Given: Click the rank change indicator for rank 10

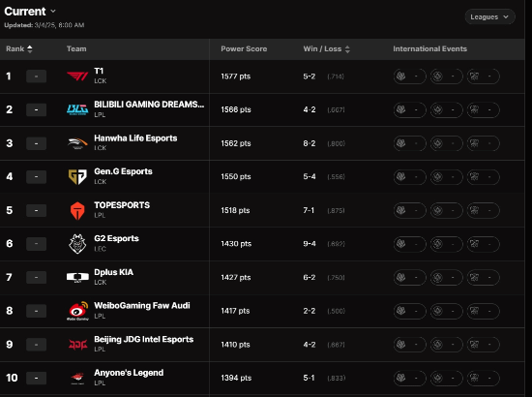Looking at the screenshot, I should (x=37, y=378).
